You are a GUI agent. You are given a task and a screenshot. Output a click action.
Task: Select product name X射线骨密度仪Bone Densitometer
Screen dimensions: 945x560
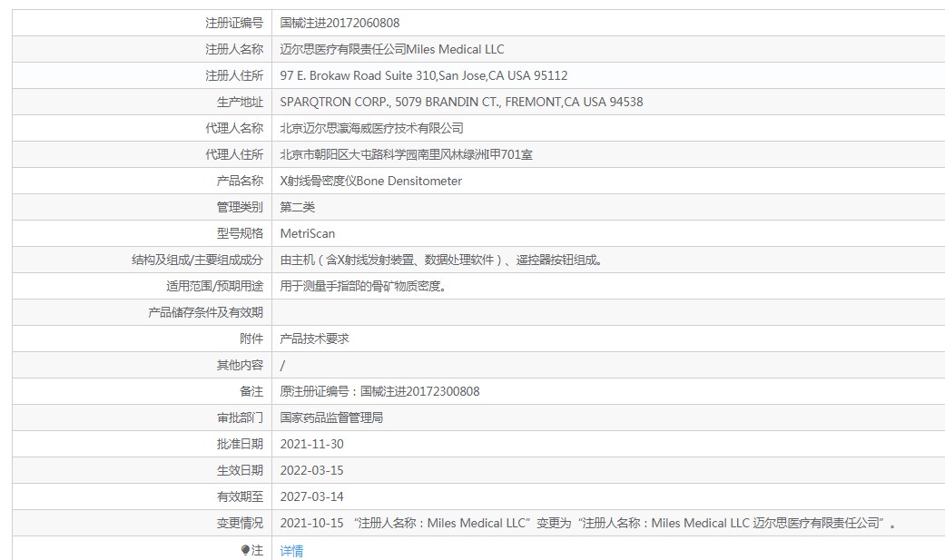pos(371,181)
